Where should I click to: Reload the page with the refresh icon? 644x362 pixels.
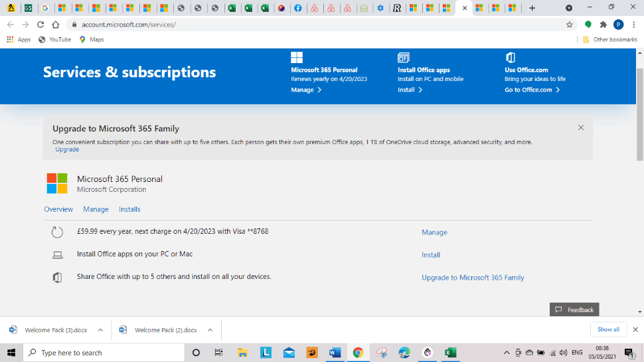(x=40, y=25)
